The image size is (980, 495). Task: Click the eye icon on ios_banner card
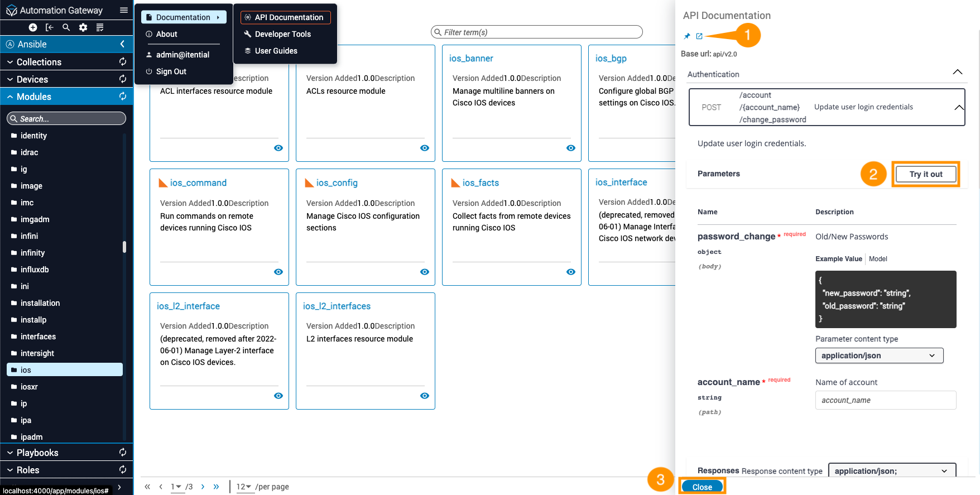coord(571,148)
